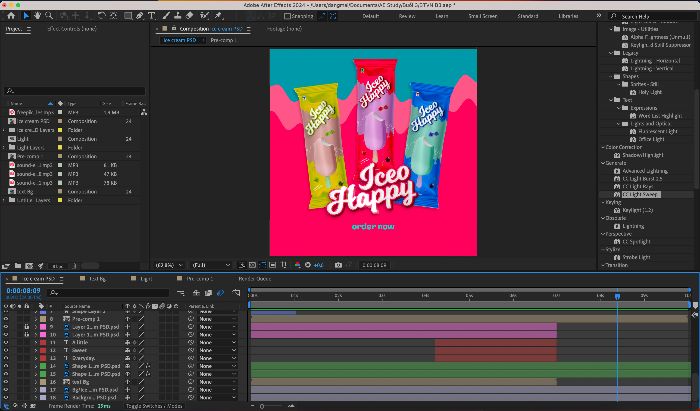This screenshot has width=700, height=411.
Task: Select the Eraser tool
Action: pos(189,16)
